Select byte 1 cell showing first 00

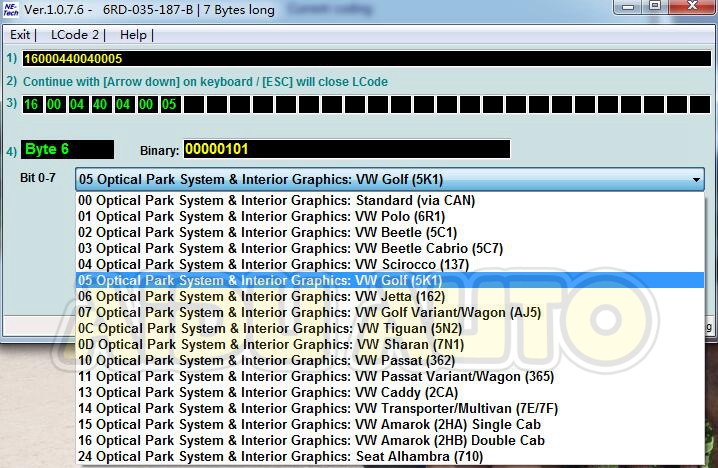tap(54, 104)
